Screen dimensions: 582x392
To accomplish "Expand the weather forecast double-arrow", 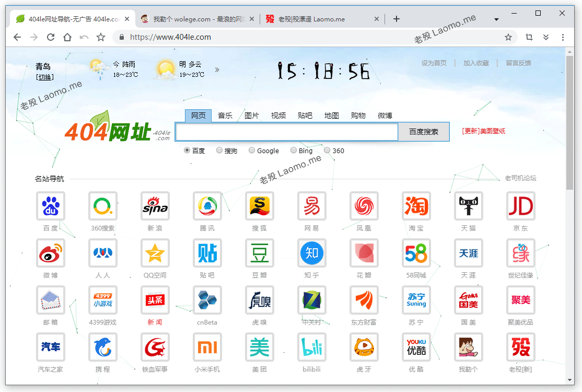I will 217,70.
